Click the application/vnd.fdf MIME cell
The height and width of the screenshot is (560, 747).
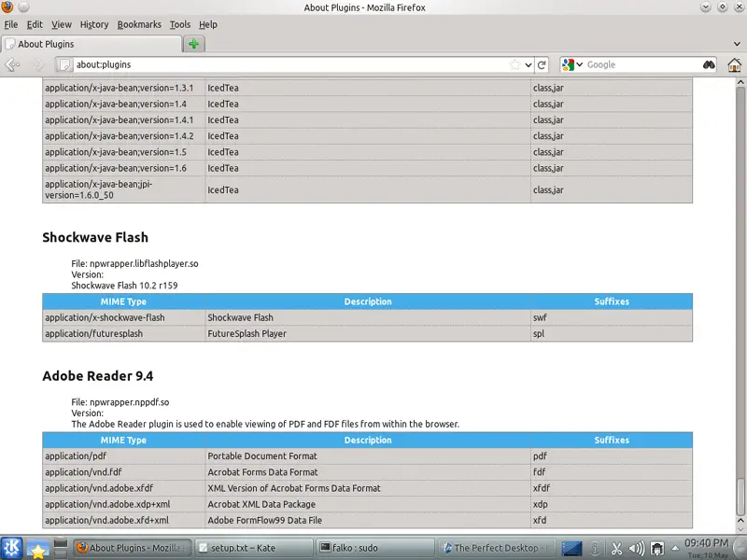124,472
